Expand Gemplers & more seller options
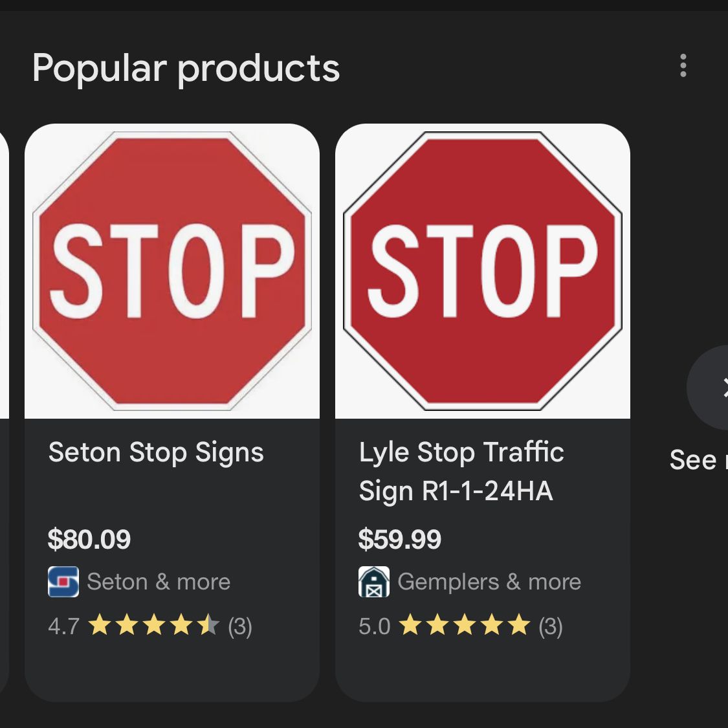Viewport: 728px width, 728px height. click(489, 581)
